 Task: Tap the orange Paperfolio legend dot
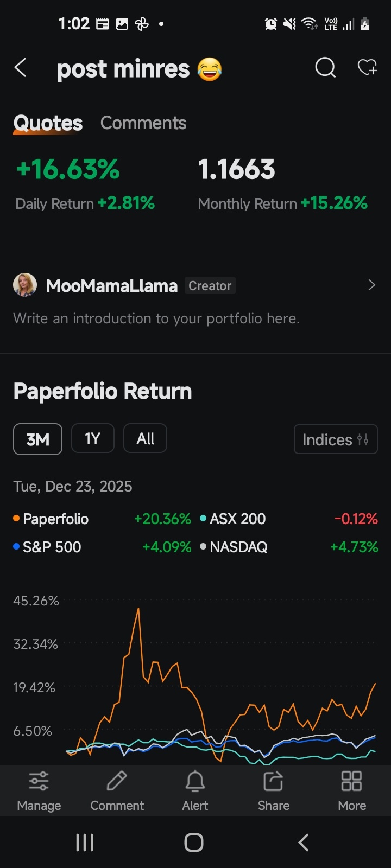pyautogui.click(x=16, y=518)
